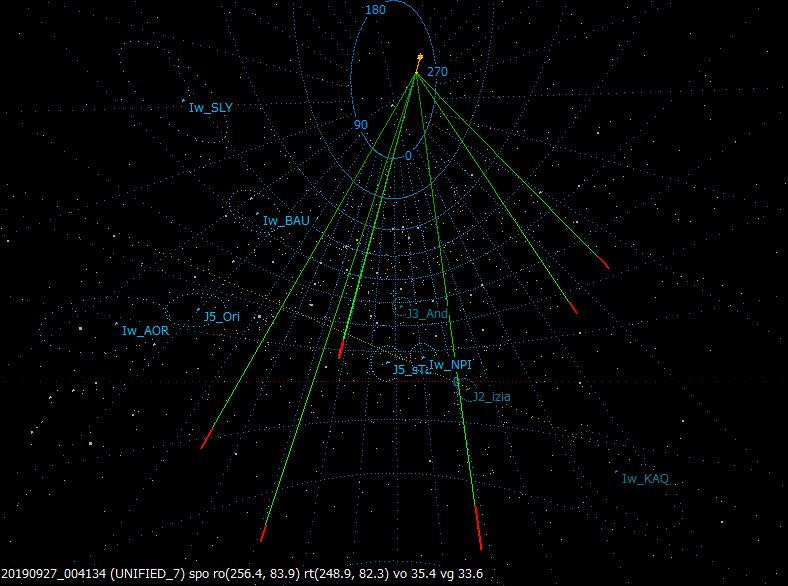
Task: Select the J5_sTa shower label
Action: click(412, 370)
